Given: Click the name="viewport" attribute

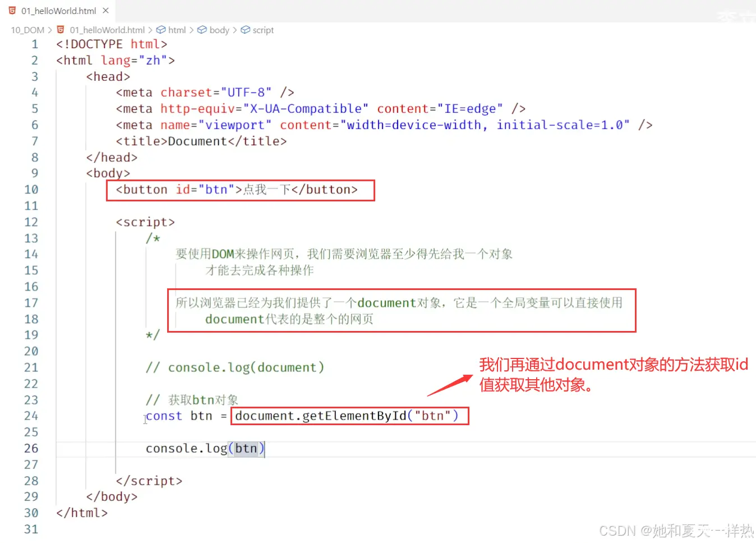Looking at the screenshot, I should coord(216,125).
